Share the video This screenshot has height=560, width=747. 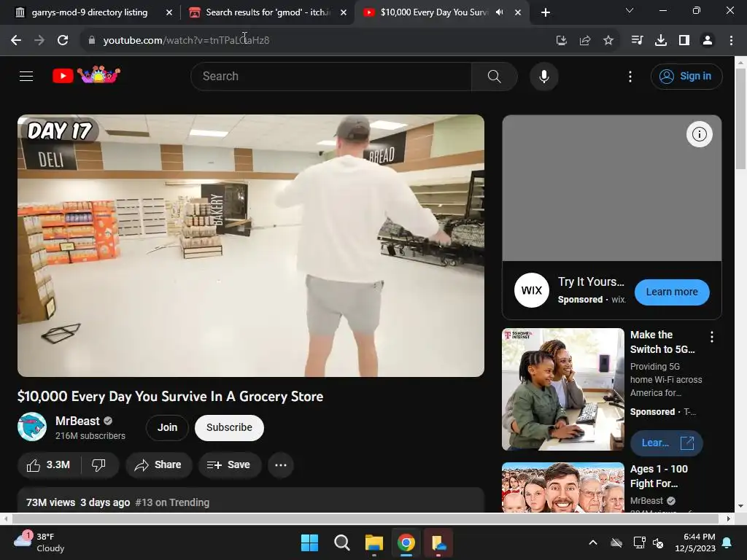coord(158,464)
